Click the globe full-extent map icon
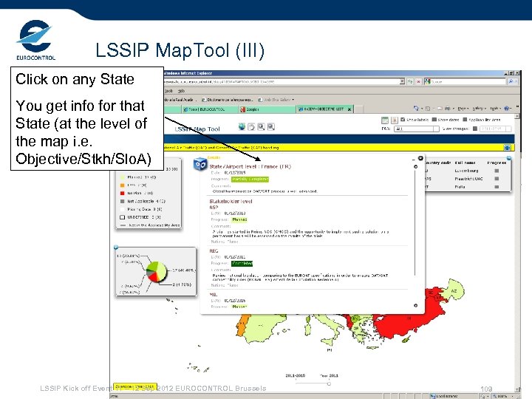 click(x=242, y=126)
